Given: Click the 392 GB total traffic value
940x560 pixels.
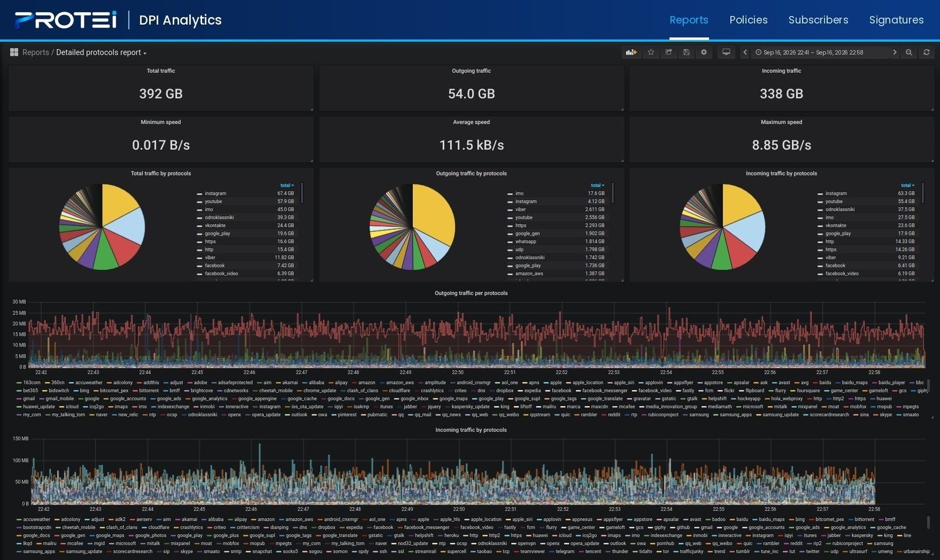Looking at the screenshot, I should coord(161,94).
